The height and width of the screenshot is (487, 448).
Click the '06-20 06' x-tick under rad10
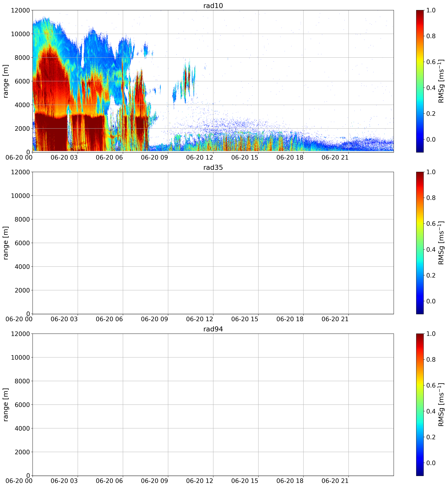[109, 157]
